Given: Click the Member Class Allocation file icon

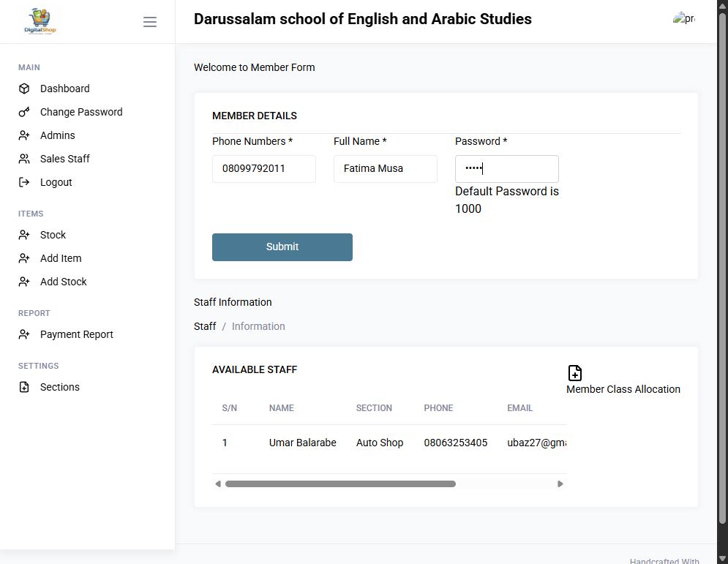Looking at the screenshot, I should (x=575, y=373).
